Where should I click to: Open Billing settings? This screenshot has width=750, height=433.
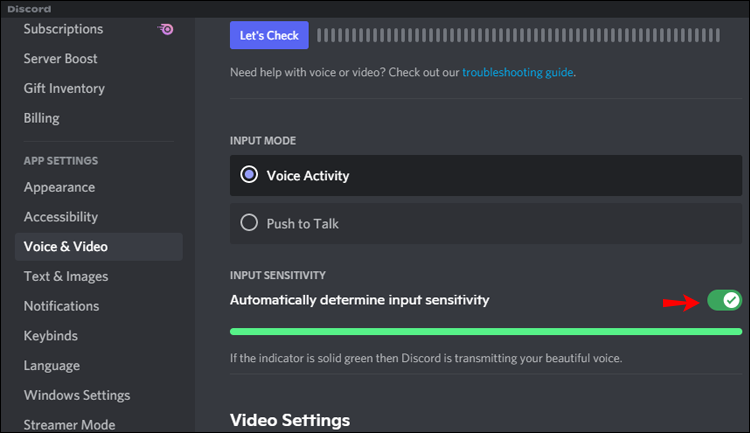click(41, 118)
